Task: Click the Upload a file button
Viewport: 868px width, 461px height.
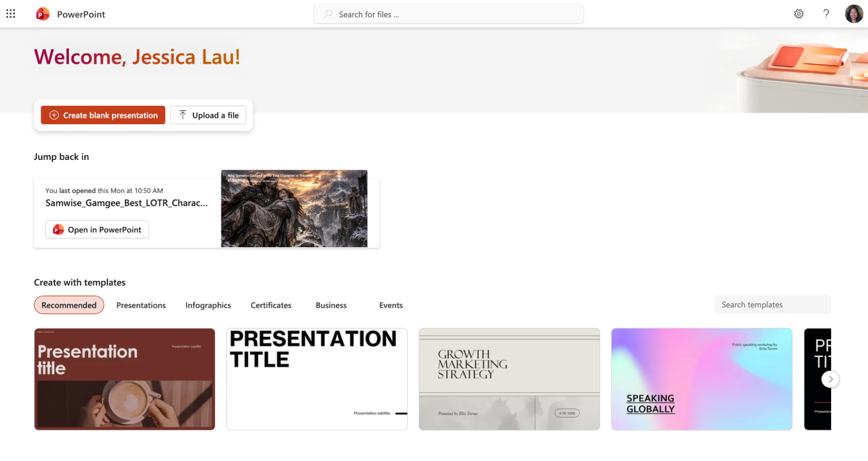Action: click(208, 115)
